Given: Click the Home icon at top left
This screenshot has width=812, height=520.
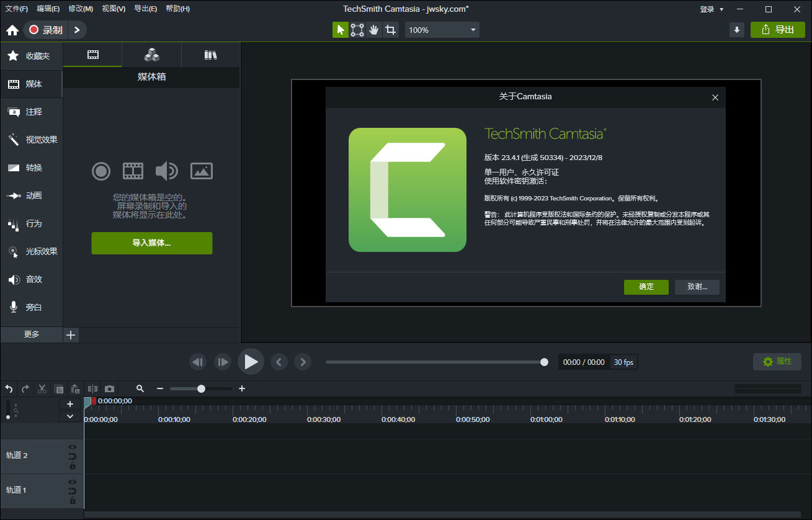Looking at the screenshot, I should 12,30.
